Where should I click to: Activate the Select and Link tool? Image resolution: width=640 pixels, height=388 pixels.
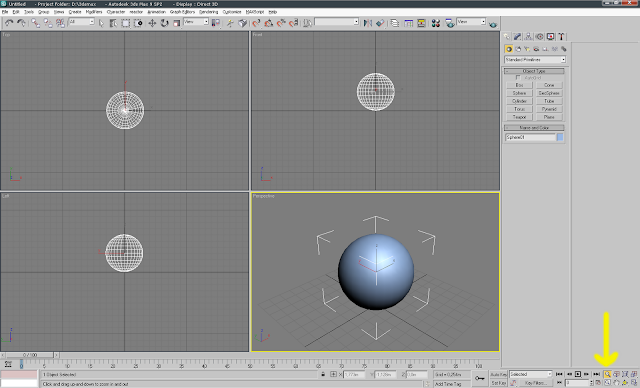coord(36,23)
